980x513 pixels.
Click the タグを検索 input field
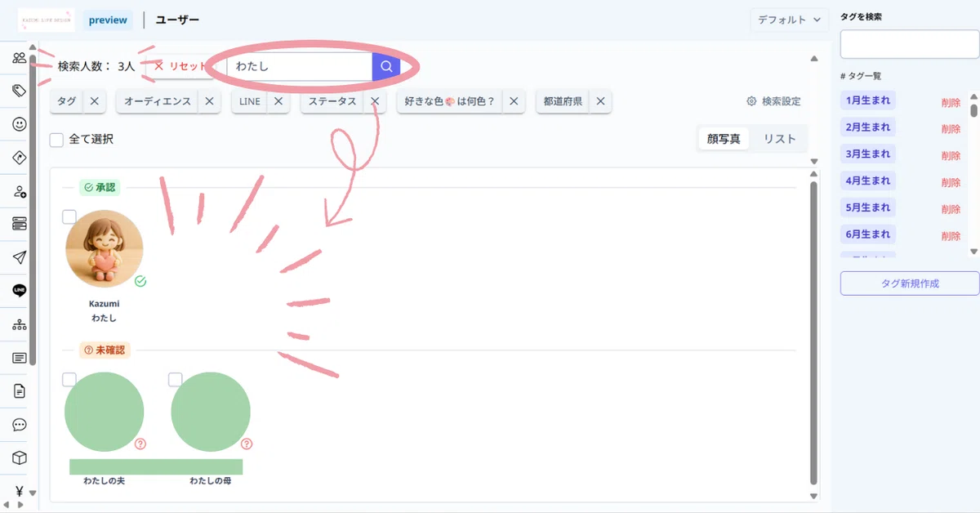pos(910,44)
